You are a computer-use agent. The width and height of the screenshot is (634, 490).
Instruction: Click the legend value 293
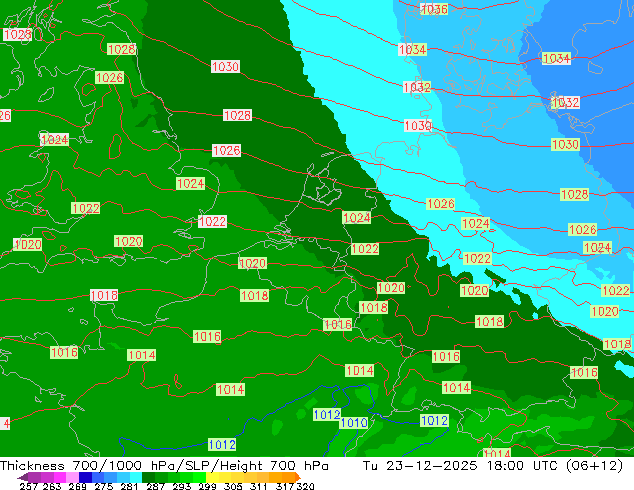click(x=182, y=486)
